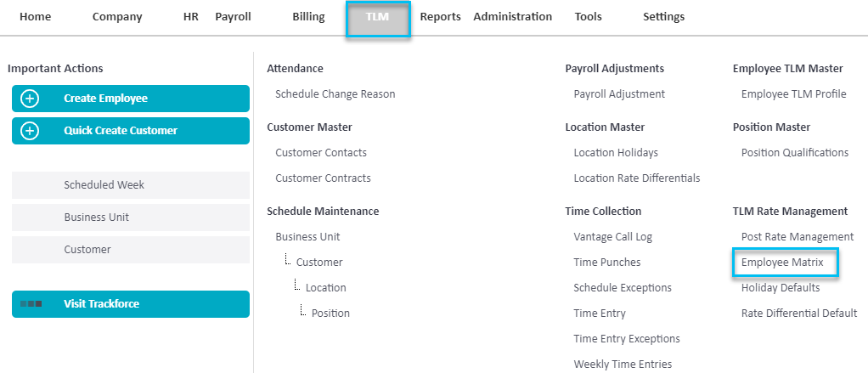The image size is (868, 373).
Task: Open the Payroll Adjustment link
Action: pos(619,94)
